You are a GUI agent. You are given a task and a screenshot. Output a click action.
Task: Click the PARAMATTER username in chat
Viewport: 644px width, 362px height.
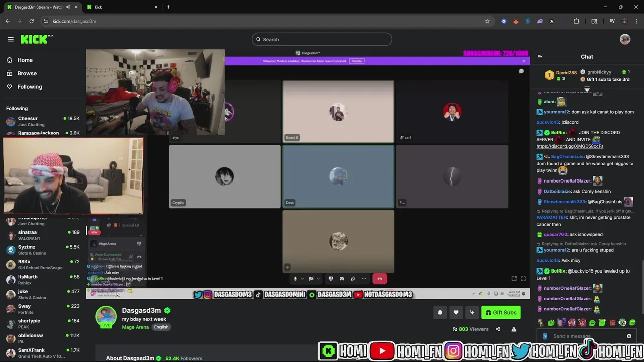pos(552,218)
